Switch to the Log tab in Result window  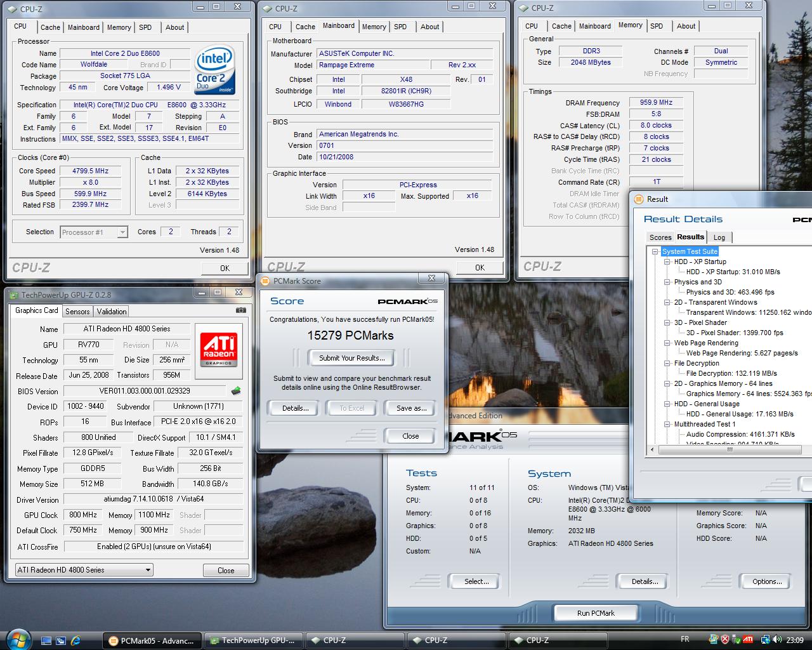[719, 237]
